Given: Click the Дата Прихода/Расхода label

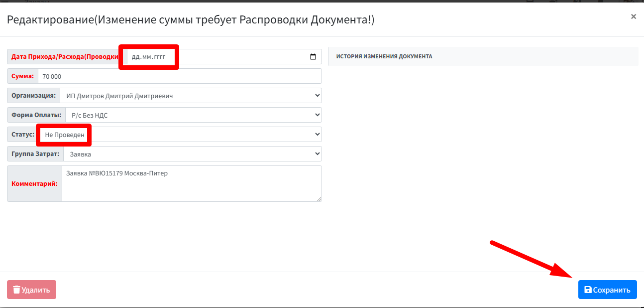Looking at the screenshot, I should tap(65, 57).
